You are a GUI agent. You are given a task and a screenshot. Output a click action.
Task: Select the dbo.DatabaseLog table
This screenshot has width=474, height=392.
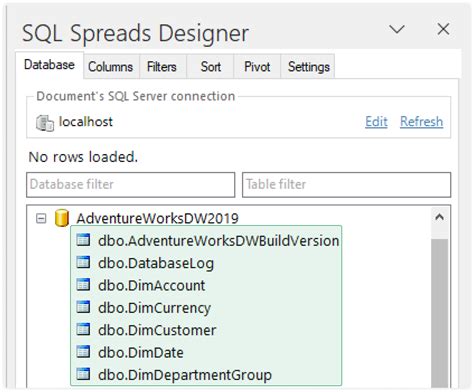pyautogui.click(x=156, y=263)
